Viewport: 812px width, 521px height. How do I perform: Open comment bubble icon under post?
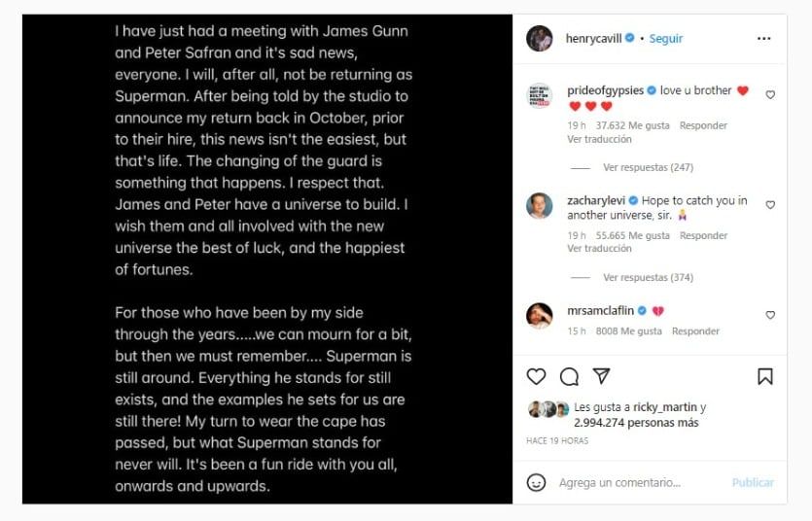pyautogui.click(x=569, y=376)
